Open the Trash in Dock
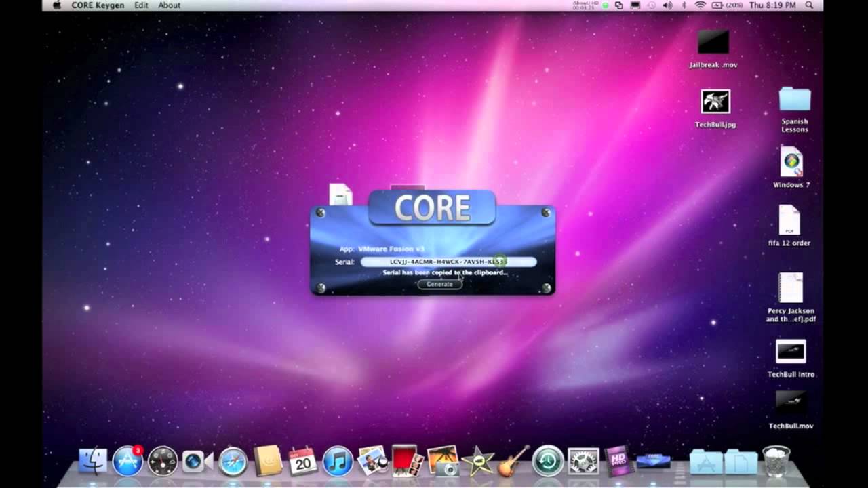The image size is (868, 488). coord(776,461)
